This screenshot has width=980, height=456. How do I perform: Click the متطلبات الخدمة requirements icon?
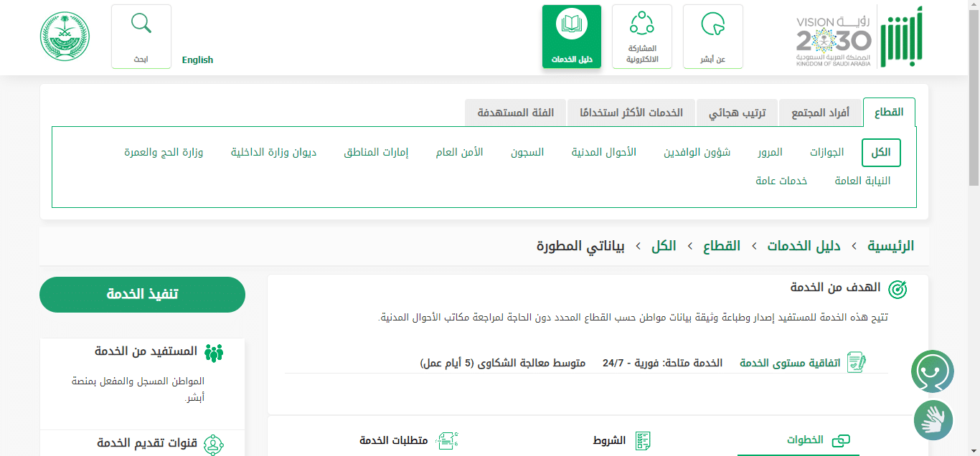click(x=447, y=440)
